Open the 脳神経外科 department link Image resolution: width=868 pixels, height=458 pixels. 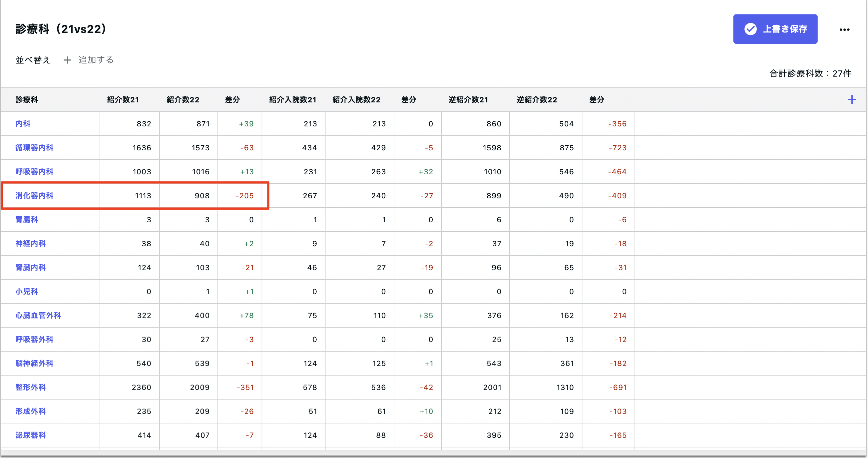pyautogui.click(x=34, y=363)
